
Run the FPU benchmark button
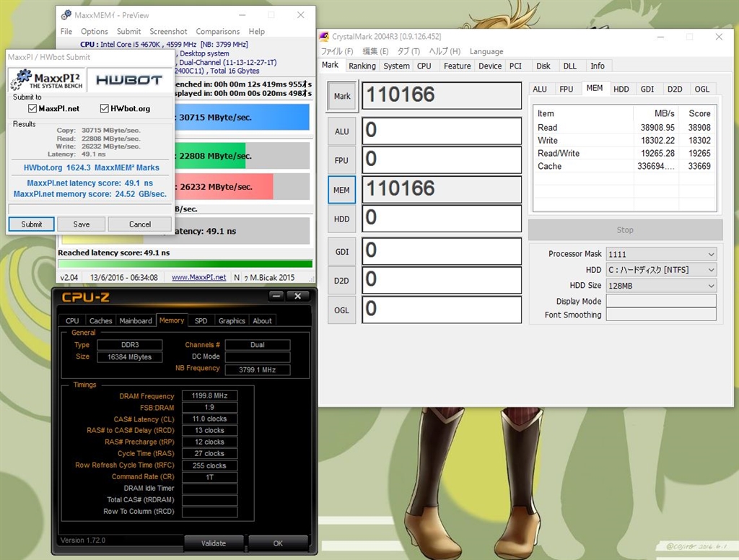tap(342, 160)
